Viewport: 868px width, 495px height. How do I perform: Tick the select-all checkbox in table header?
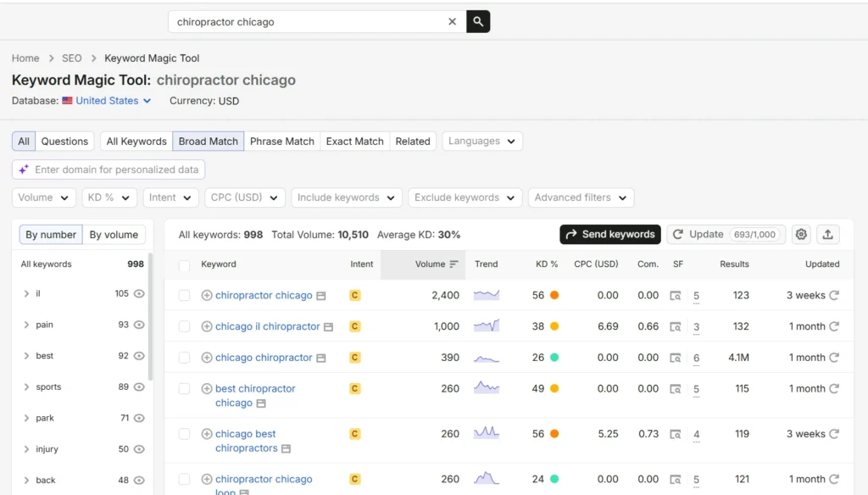(x=184, y=266)
